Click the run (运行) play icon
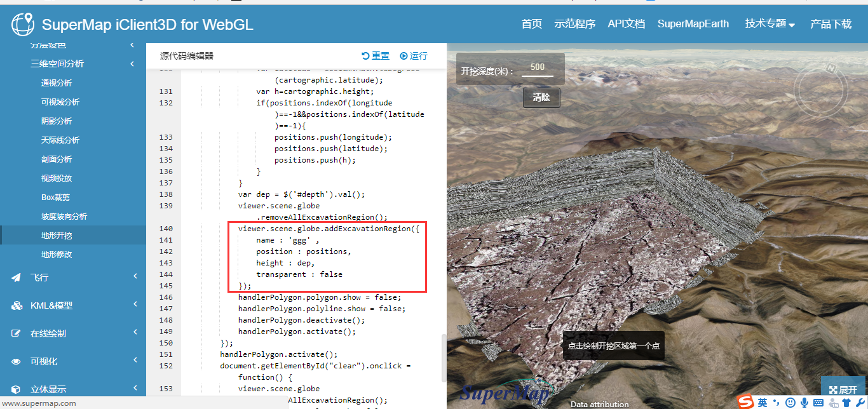The image size is (868, 409). pos(403,56)
